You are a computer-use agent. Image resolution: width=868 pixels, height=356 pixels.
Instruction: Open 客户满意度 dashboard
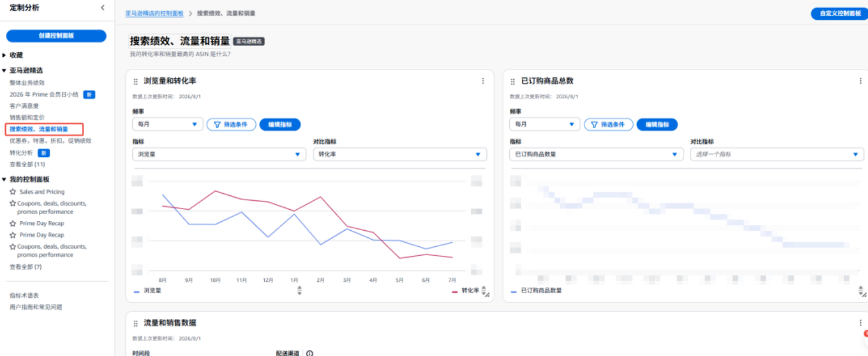click(x=24, y=106)
